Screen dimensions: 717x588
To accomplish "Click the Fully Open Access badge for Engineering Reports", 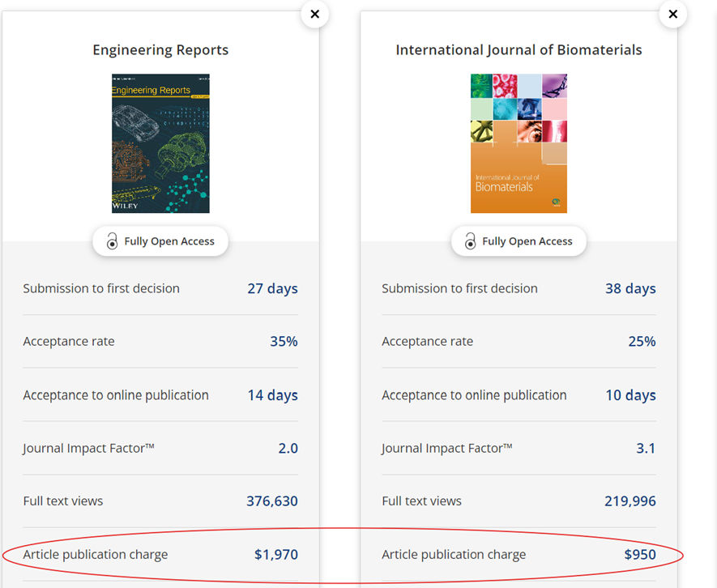I will (160, 241).
